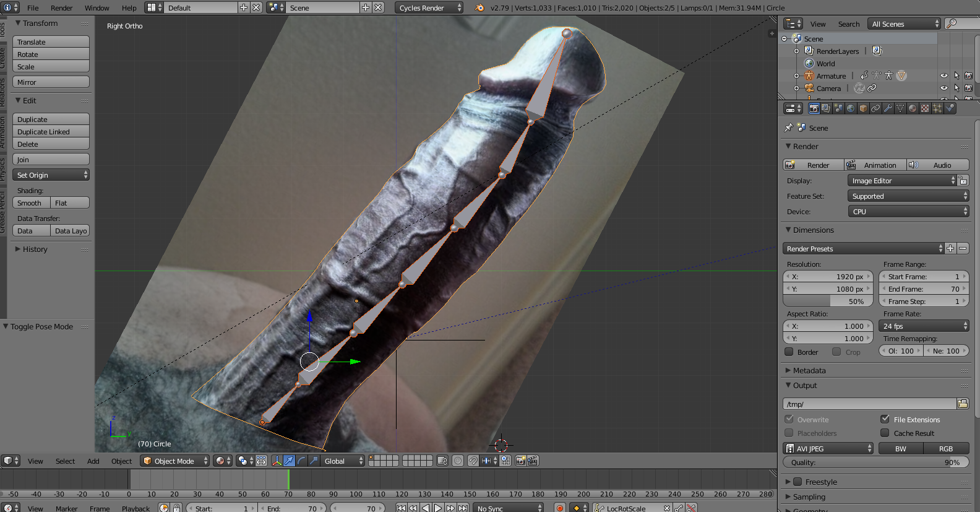The width and height of the screenshot is (980, 512).
Task: Select the translate manipulator arrow icon
Action: click(289, 461)
